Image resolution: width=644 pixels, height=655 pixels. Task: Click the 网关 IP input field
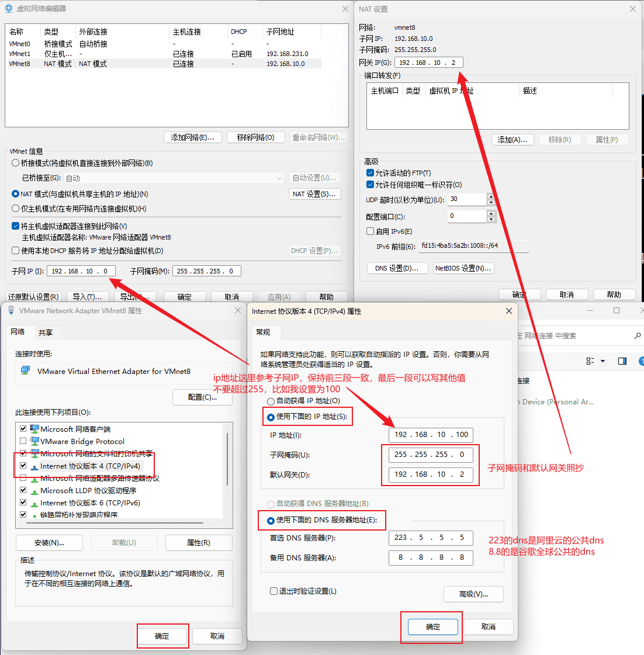click(x=428, y=63)
